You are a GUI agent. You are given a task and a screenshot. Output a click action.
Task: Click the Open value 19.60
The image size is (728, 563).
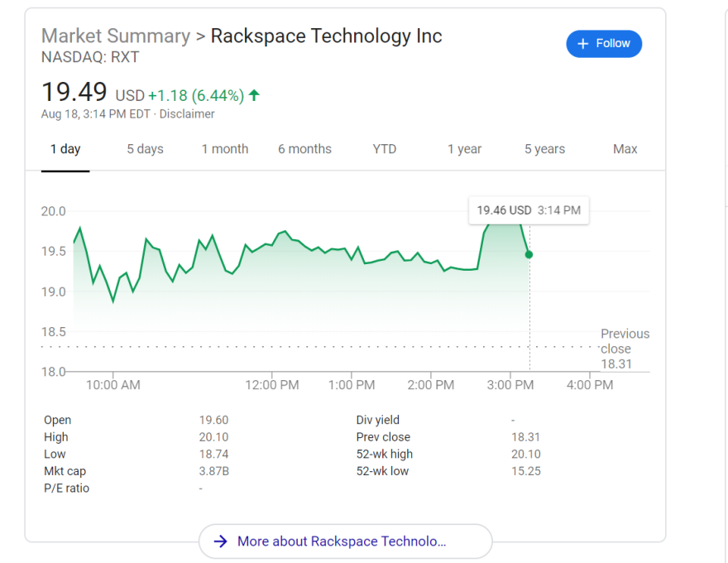click(213, 420)
